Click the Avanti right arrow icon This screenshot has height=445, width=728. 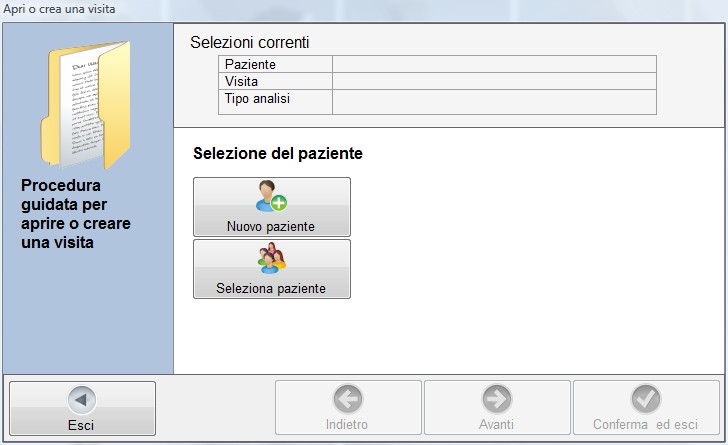(497, 399)
